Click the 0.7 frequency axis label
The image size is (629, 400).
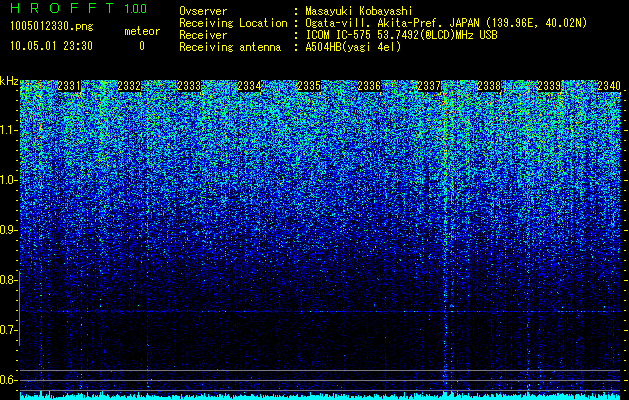coord(7,330)
